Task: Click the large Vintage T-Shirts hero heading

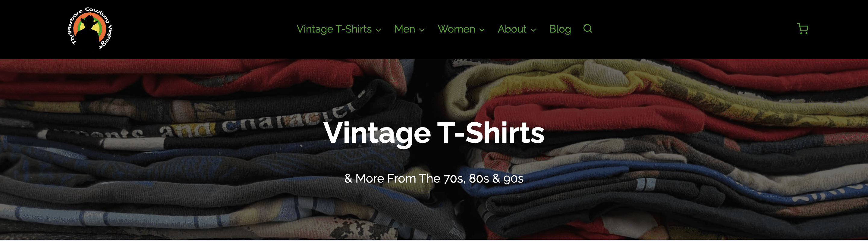Action: (x=434, y=133)
